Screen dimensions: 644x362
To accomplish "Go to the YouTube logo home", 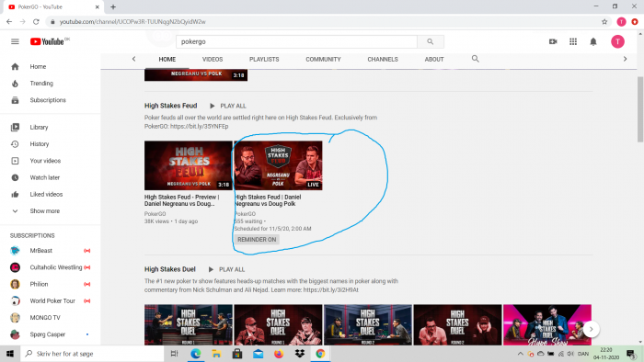I will point(47,41).
